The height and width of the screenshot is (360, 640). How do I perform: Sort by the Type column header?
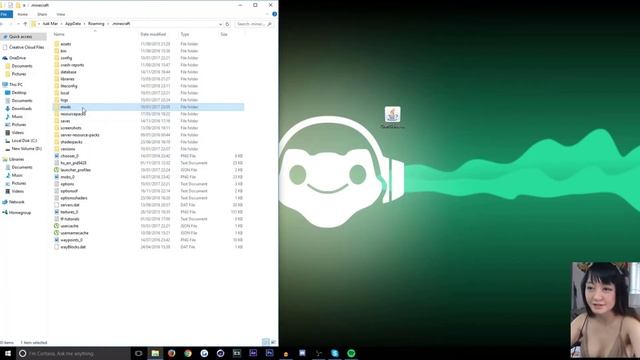(185, 34)
